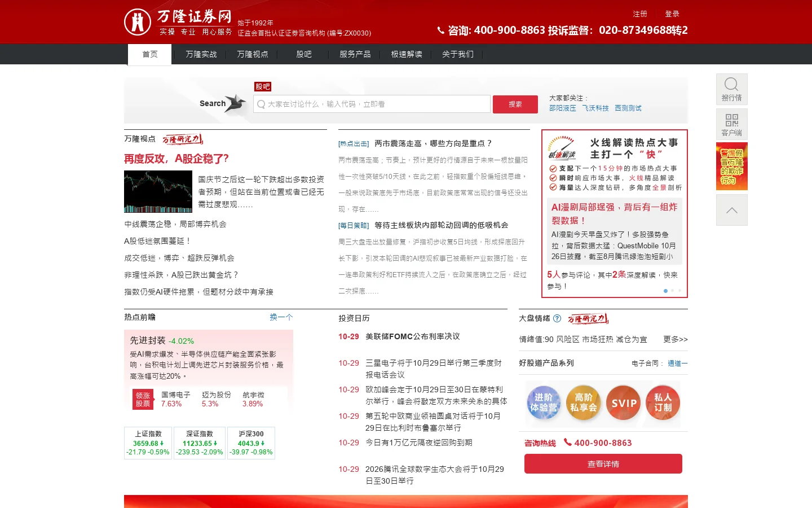Open the 极速解读 navigation item
812x508 pixels.
pos(407,54)
